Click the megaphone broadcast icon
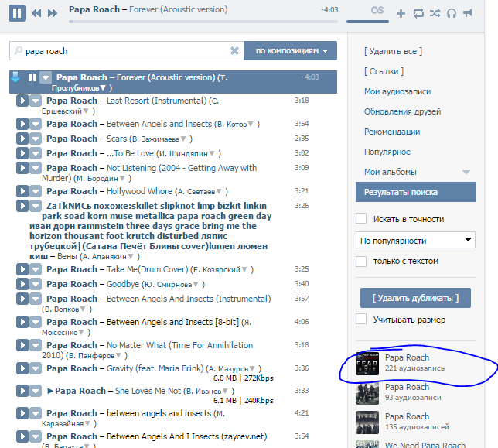 [x=469, y=13]
